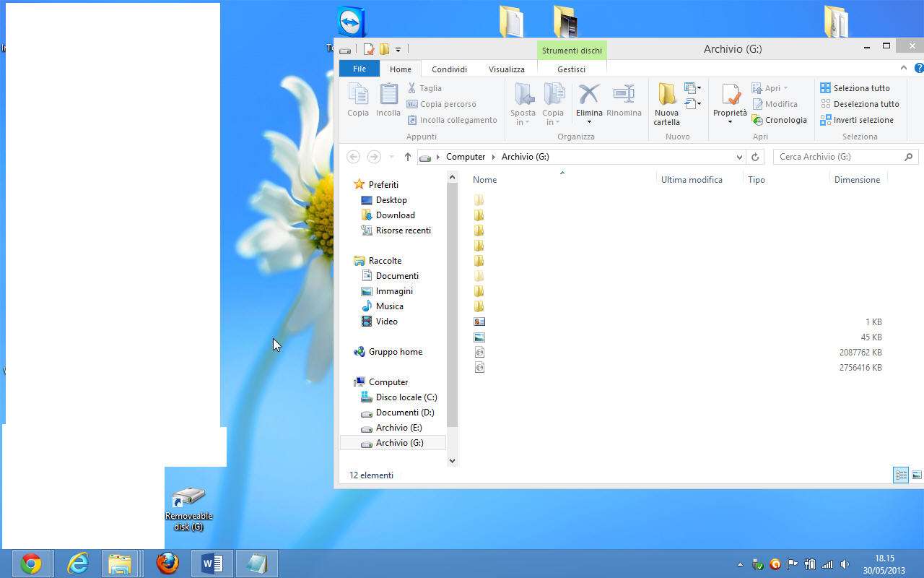Viewport: 924px width, 578px height.
Task: Collapse the ribbon with the chevron
Action: 903,68
